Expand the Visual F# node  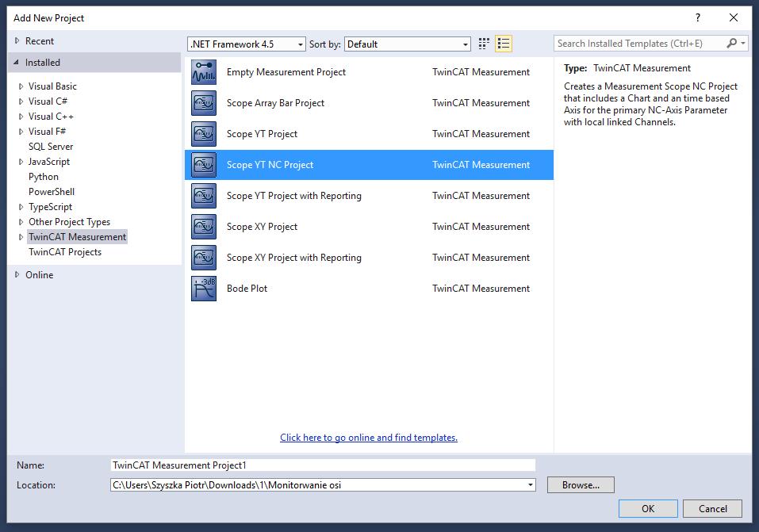click(21, 132)
